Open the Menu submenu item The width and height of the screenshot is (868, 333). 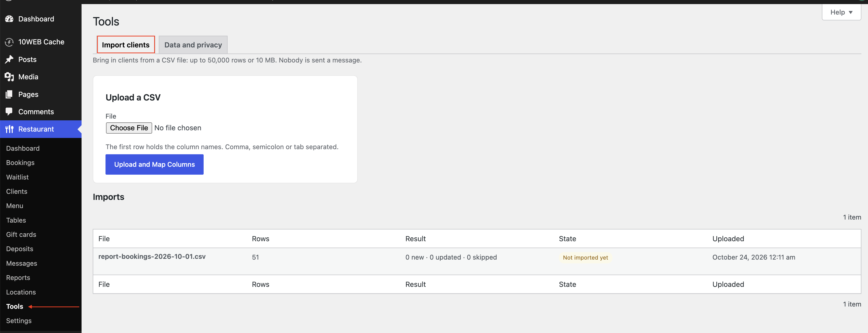15,206
